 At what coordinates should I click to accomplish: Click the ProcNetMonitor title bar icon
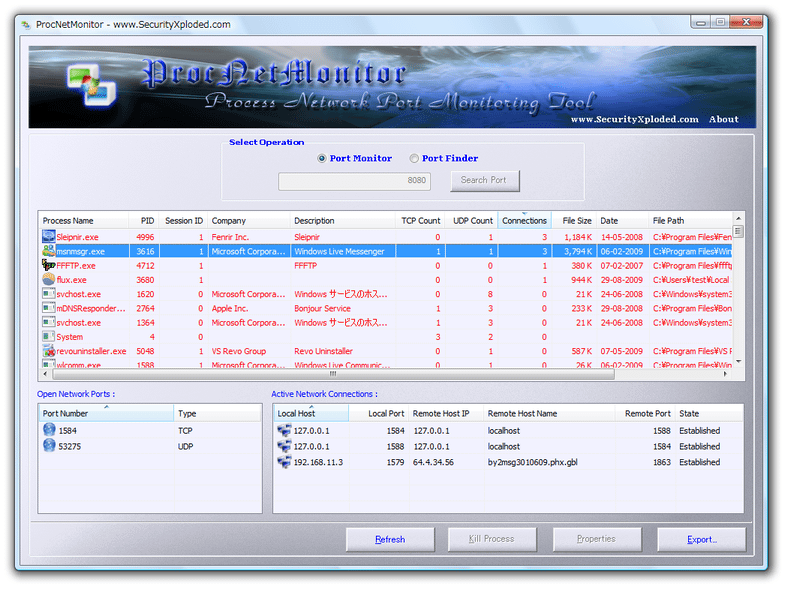[26, 25]
